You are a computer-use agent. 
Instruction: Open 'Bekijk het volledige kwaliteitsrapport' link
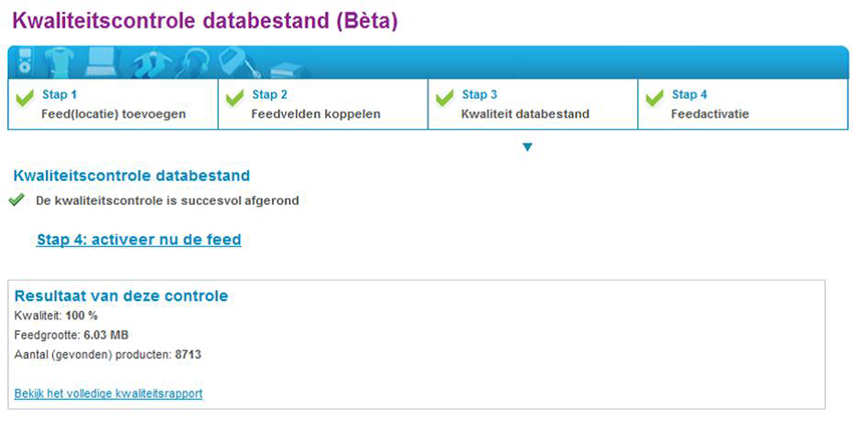coord(108,393)
